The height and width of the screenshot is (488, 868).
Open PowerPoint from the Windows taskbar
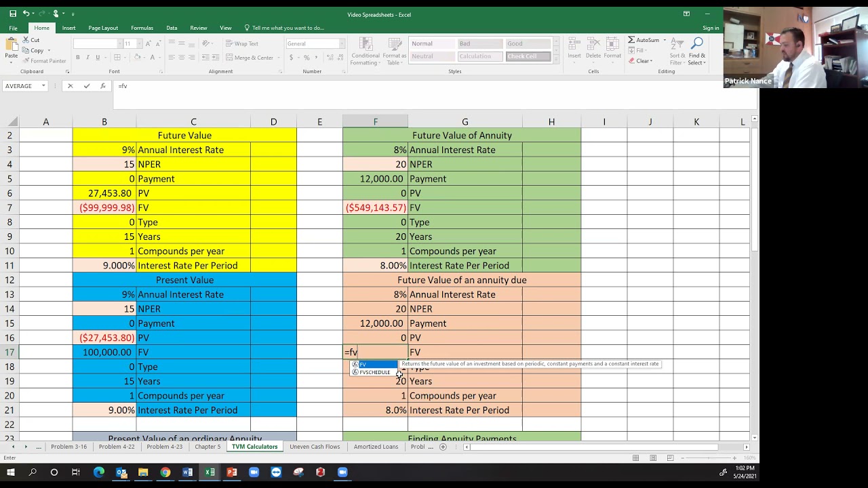click(x=232, y=472)
